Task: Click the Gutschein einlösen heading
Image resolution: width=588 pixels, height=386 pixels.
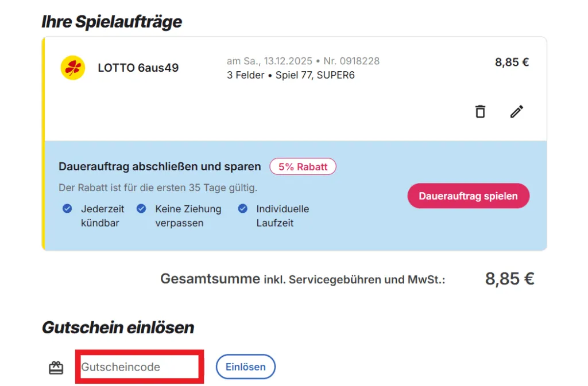Action: point(118,327)
